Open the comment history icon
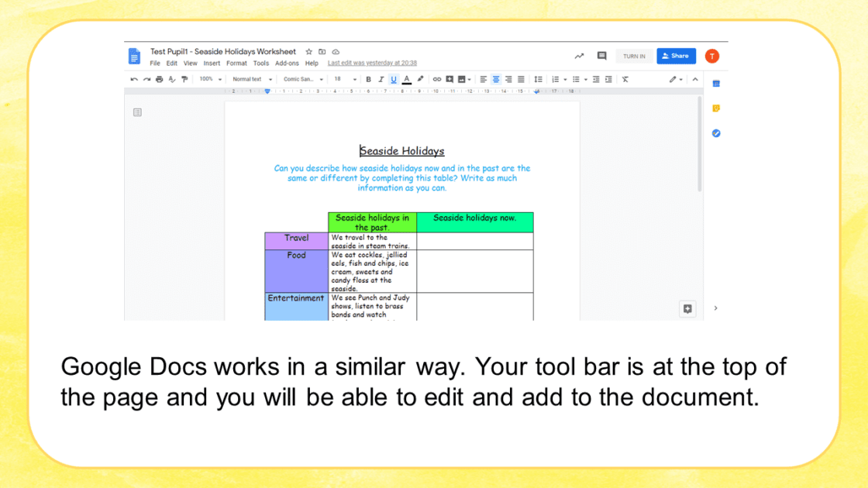The image size is (868, 488). (601, 56)
